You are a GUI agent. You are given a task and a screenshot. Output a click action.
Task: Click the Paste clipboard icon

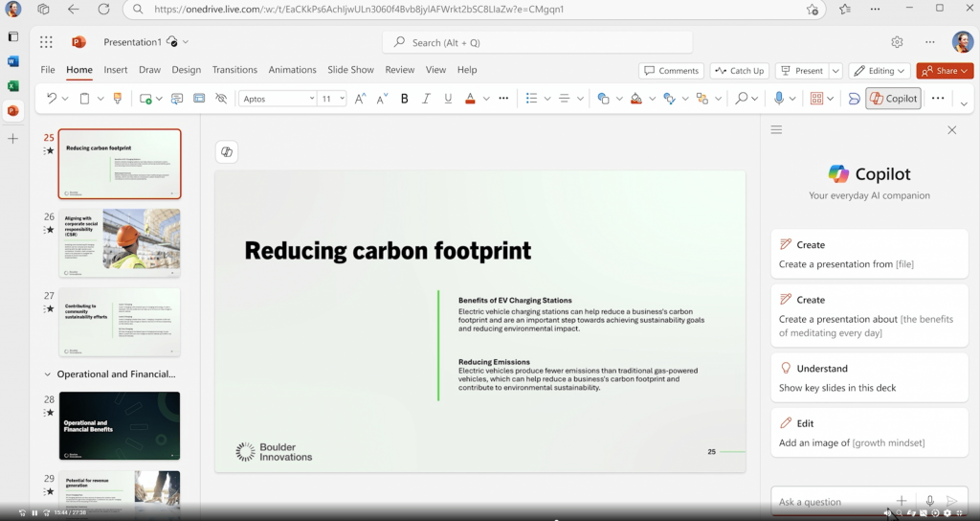(x=84, y=99)
